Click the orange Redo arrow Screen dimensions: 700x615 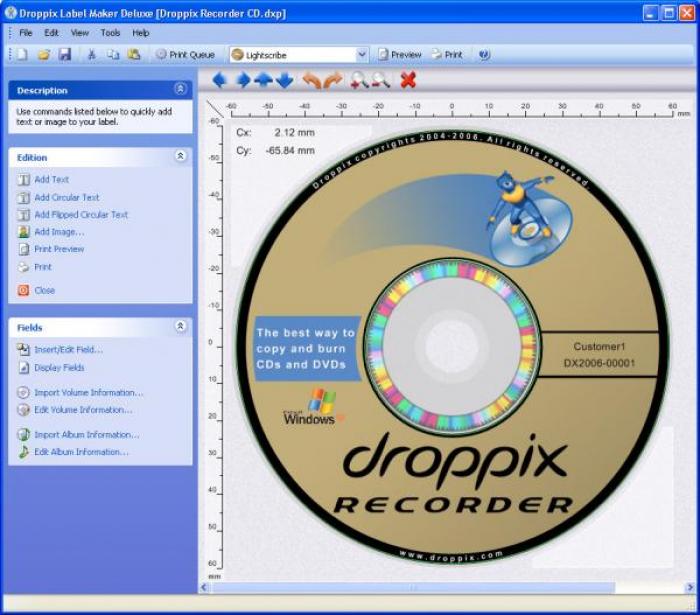pos(333,80)
